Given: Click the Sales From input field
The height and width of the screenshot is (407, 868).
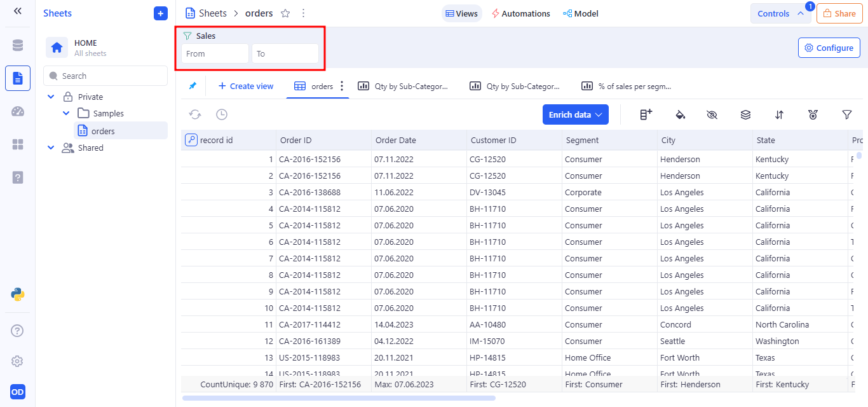Looking at the screenshot, I should pyautogui.click(x=215, y=53).
